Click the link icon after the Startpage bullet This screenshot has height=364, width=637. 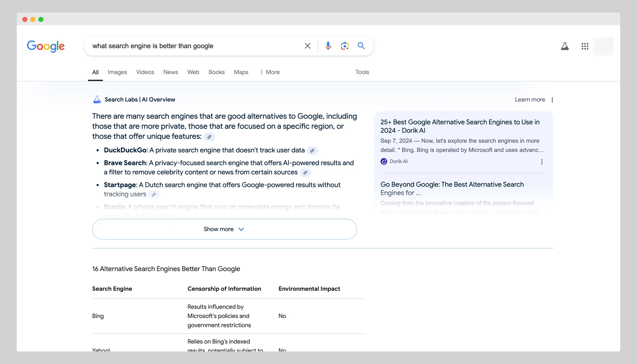click(x=154, y=195)
